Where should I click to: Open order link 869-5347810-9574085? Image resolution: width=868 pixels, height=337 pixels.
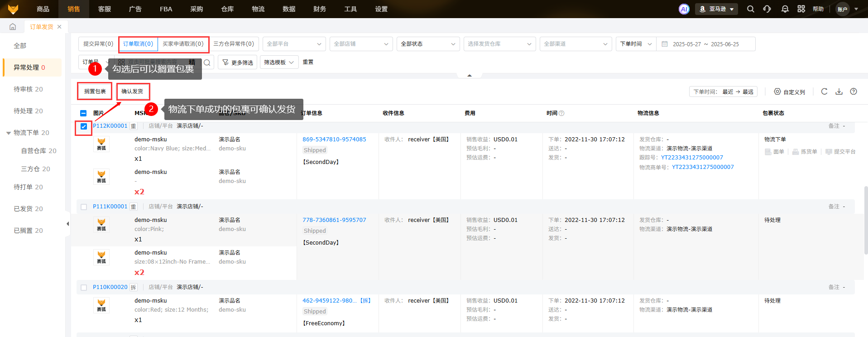tap(334, 140)
